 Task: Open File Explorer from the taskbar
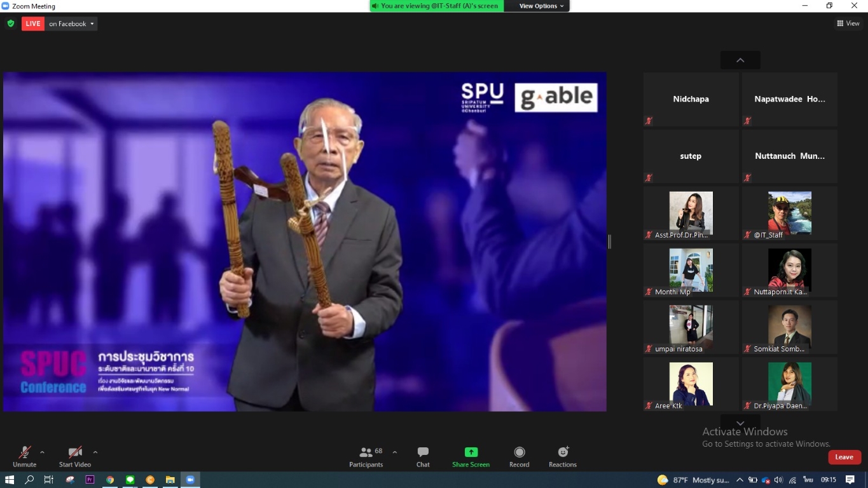[x=170, y=480]
